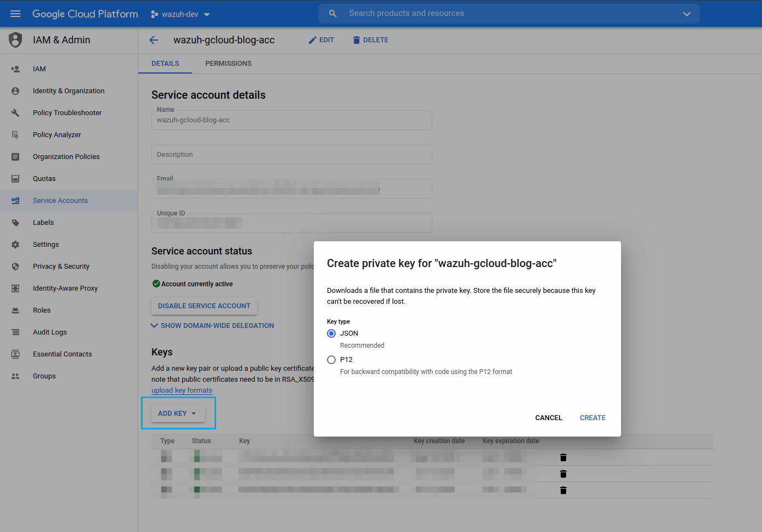Click the Key creation date column header
Screen dimensions: 762x532
[439, 441]
